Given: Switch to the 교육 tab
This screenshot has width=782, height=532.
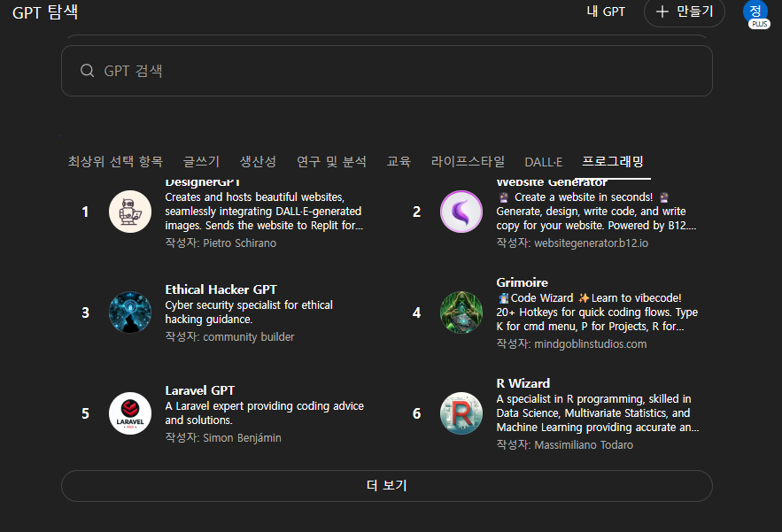Looking at the screenshot, I should click(399, 161).
